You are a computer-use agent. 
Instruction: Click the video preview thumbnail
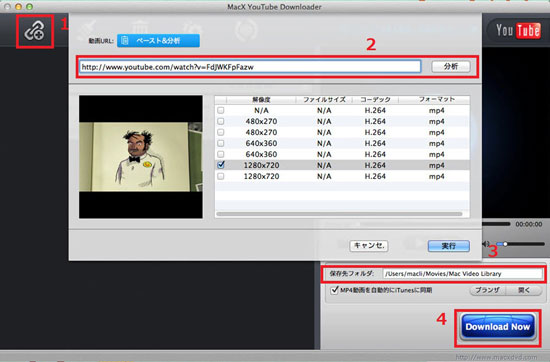pos(141,157)
